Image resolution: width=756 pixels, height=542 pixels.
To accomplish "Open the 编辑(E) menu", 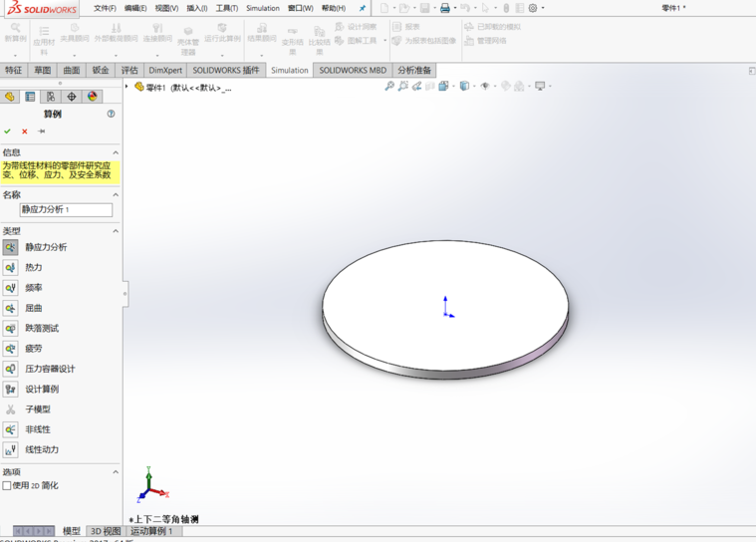I will point(135,8).
